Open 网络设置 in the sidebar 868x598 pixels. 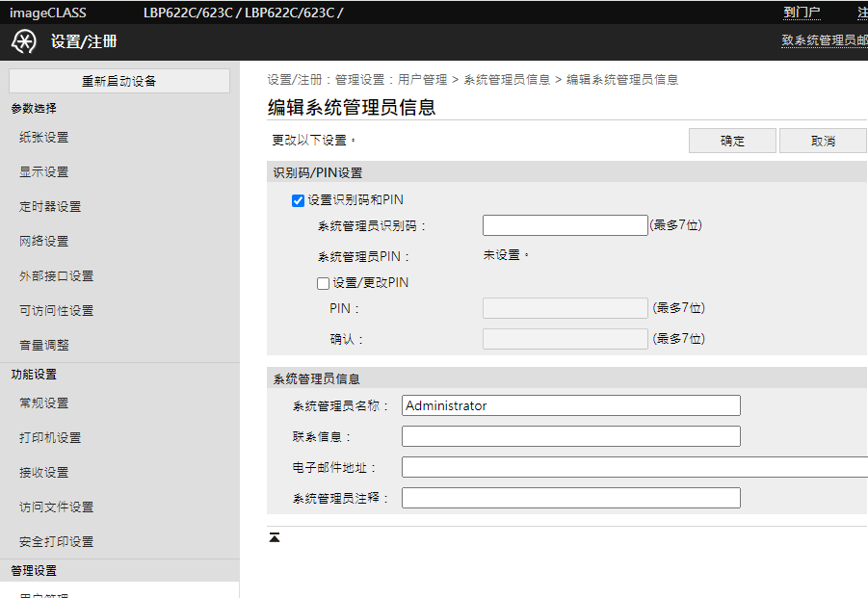coord(43,241)
